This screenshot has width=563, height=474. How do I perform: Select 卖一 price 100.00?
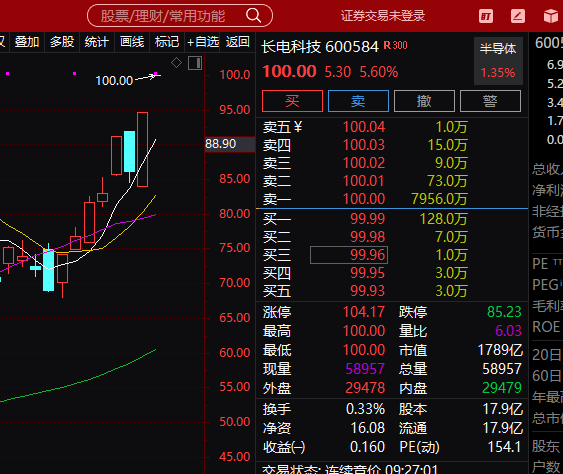point(364,199)
